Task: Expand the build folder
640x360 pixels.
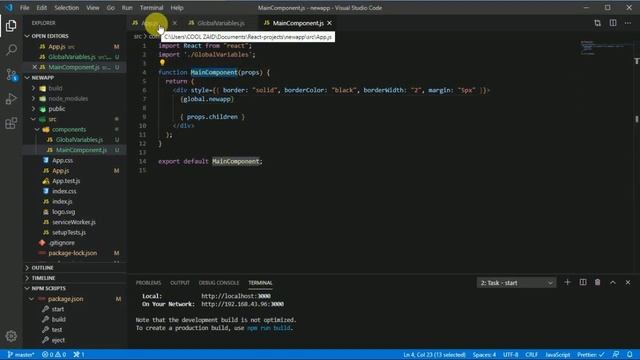Action: pos(33,88)
